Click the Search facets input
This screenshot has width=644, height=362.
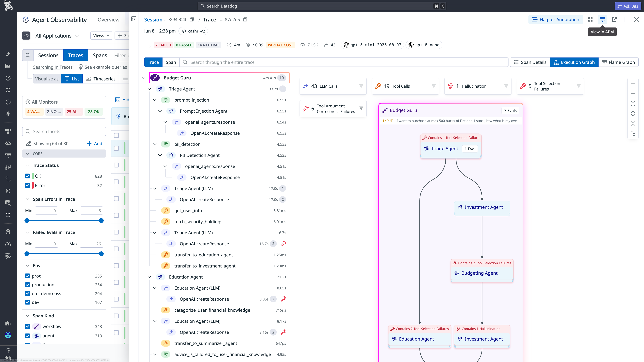pos(64,131)
